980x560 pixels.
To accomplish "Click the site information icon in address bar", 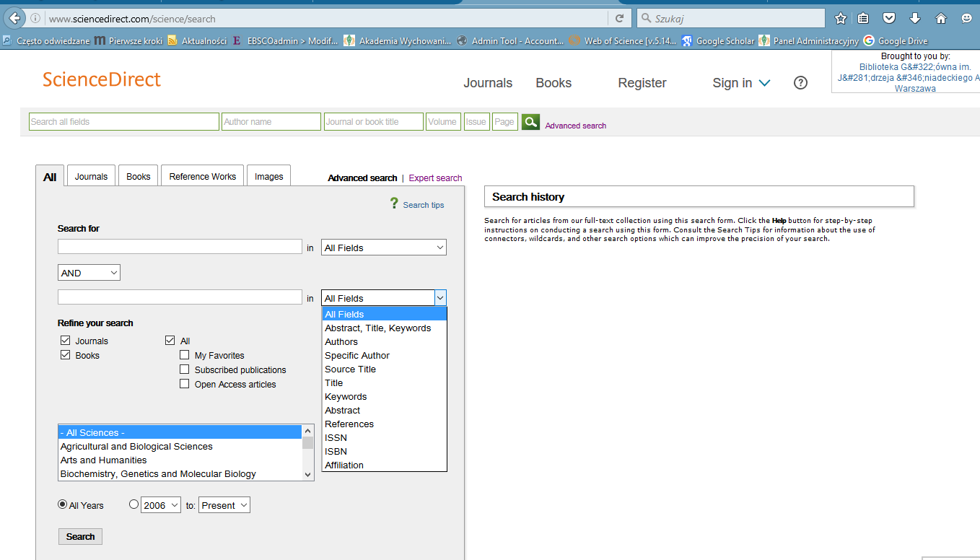I will 35,18.
